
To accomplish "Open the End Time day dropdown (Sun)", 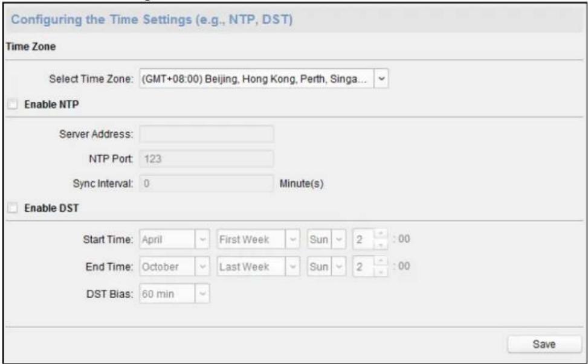I will point(326,267).
